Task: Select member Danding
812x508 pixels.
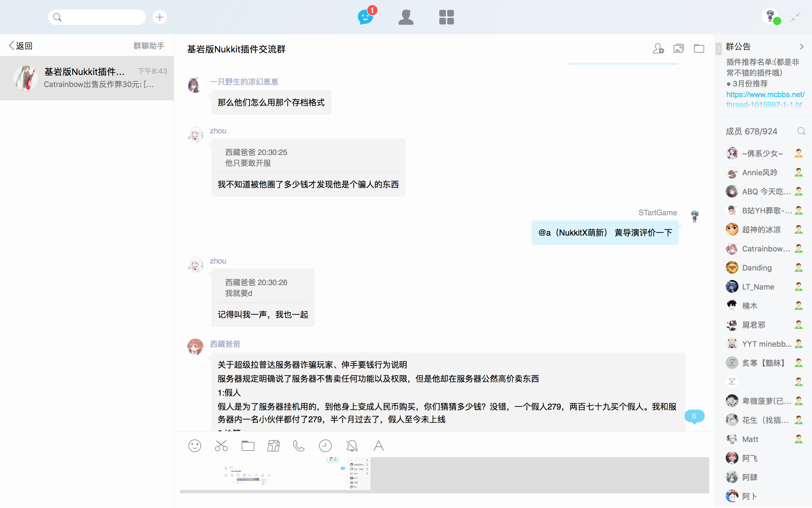Action: pyautogui.click(x=764, y=268)
